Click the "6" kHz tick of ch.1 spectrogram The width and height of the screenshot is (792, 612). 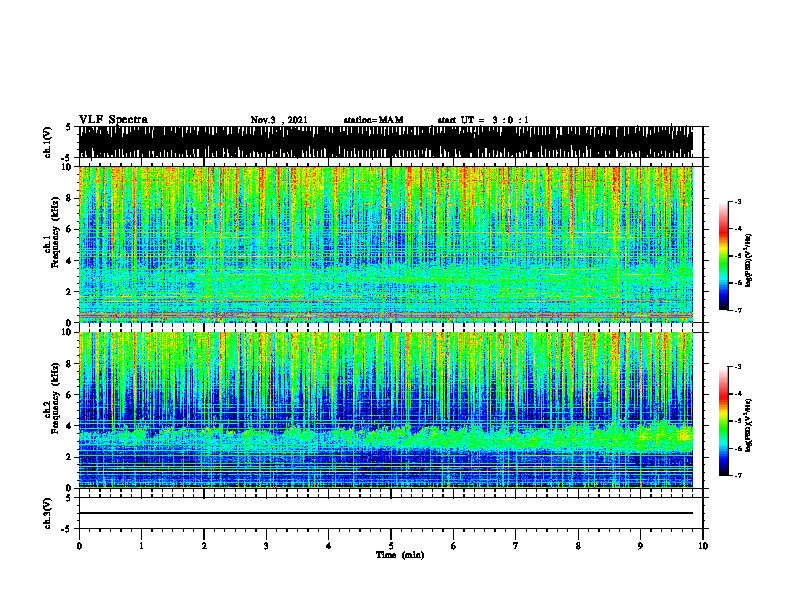pos(70,229)
